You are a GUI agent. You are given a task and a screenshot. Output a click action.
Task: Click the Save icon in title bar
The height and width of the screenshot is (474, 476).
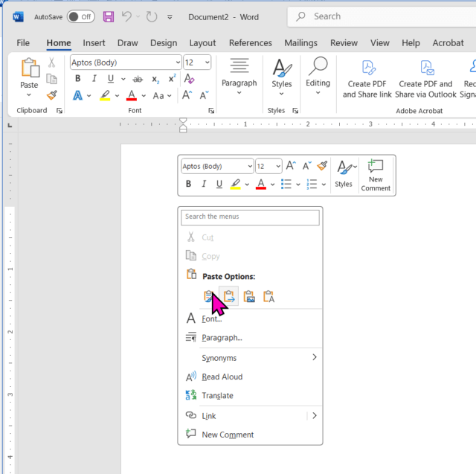point(109,16)
